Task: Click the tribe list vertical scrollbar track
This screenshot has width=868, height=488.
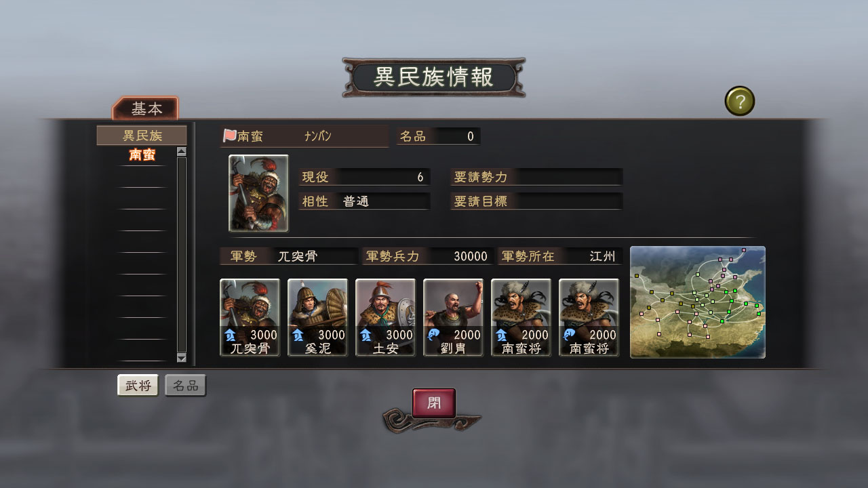Action: click(x=181, y=255)
